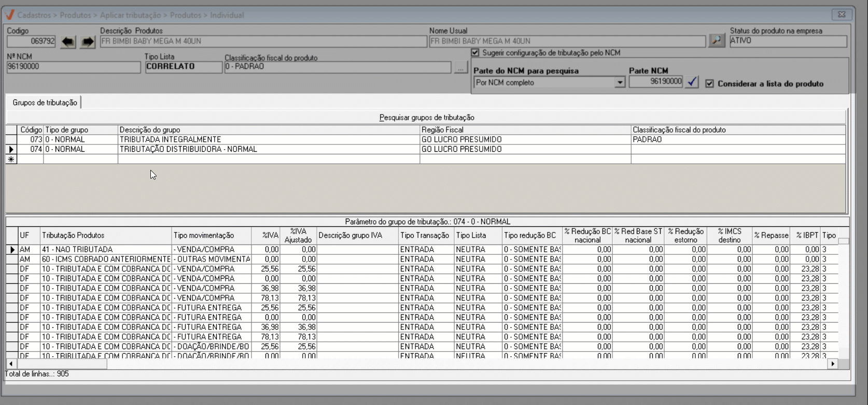Click the new row asterisk marker in groups grid

[x=11, y=159]
